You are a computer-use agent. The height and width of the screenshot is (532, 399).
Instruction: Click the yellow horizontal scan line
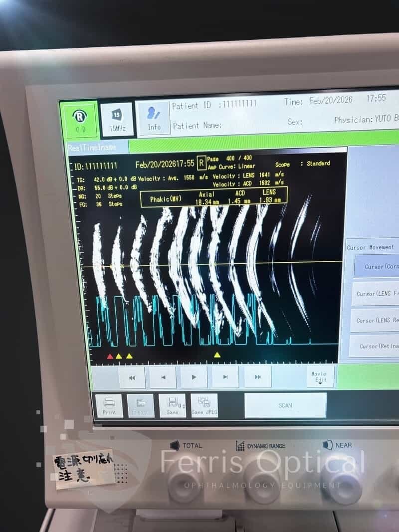click(x=211, y=264)
